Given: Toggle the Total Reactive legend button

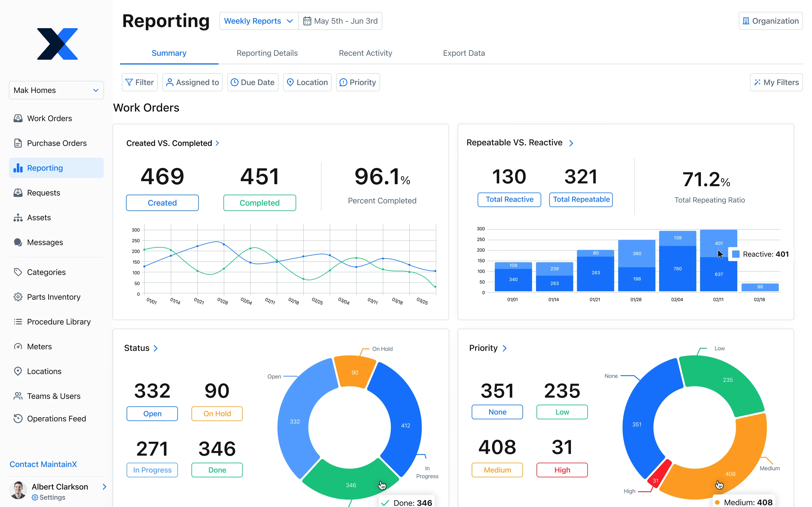Looking at the screenshot, I should (509, 199).
